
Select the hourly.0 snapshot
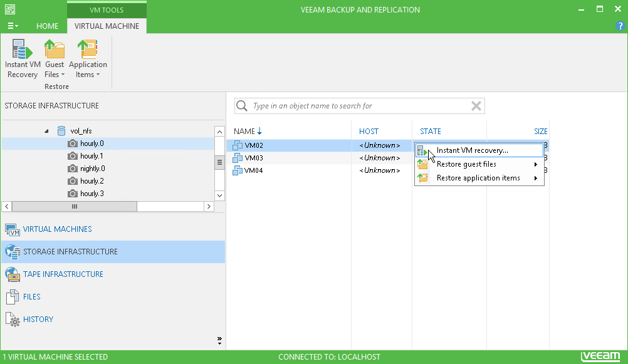(92, 143)
